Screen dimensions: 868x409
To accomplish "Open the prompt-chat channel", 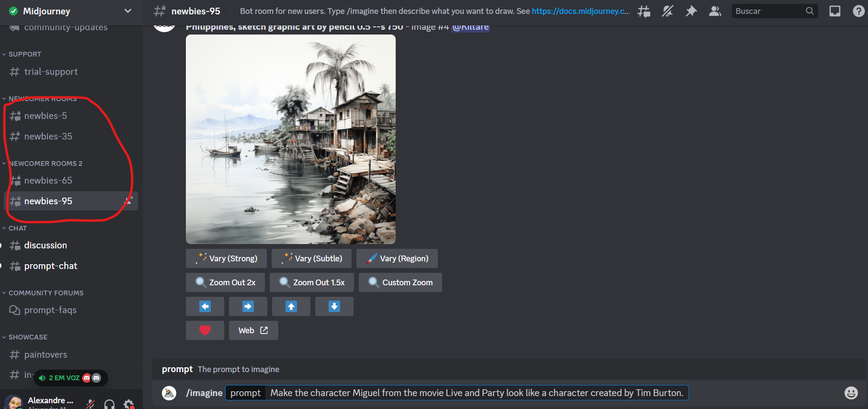I will [x=50, y=266].
